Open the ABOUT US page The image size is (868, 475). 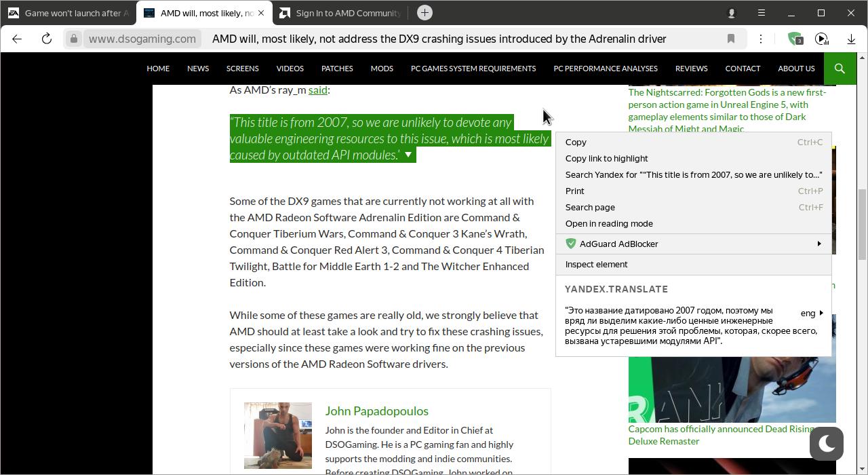click(x=796, y=69)
